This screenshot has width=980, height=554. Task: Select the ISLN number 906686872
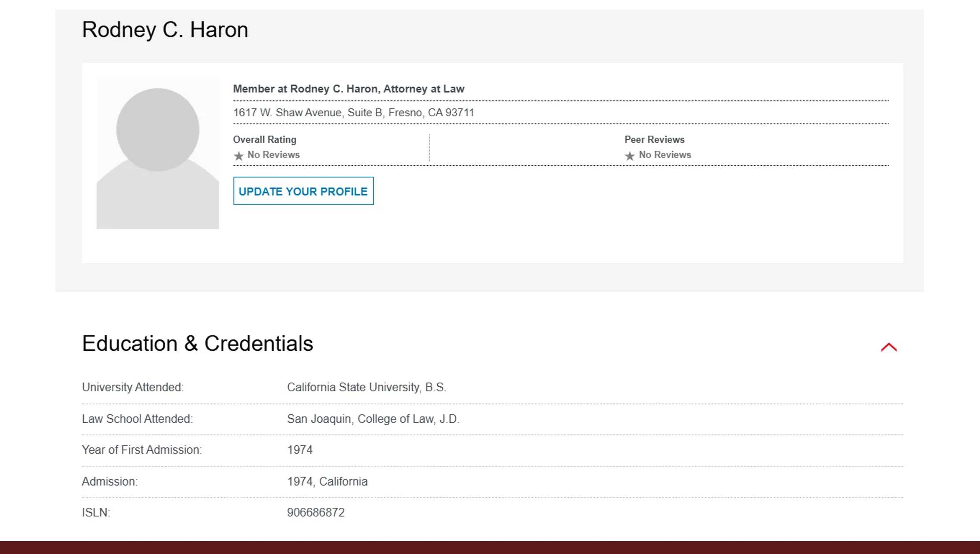point(316,512)
